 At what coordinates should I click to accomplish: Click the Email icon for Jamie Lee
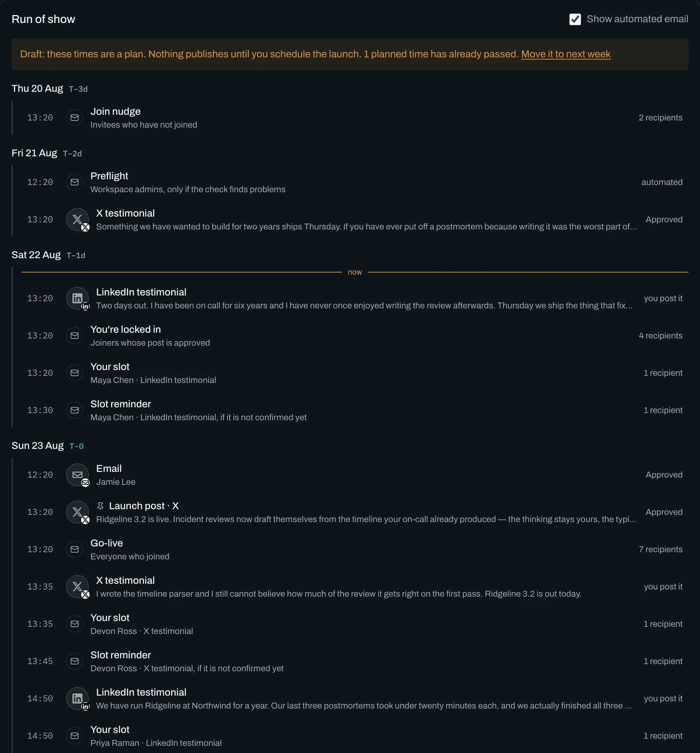(77, 475)
